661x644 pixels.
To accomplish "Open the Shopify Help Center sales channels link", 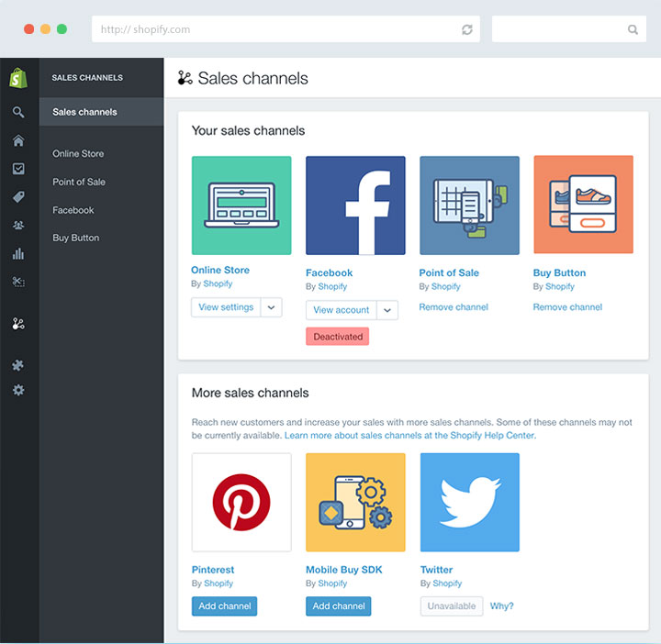I will pos(409,436).
